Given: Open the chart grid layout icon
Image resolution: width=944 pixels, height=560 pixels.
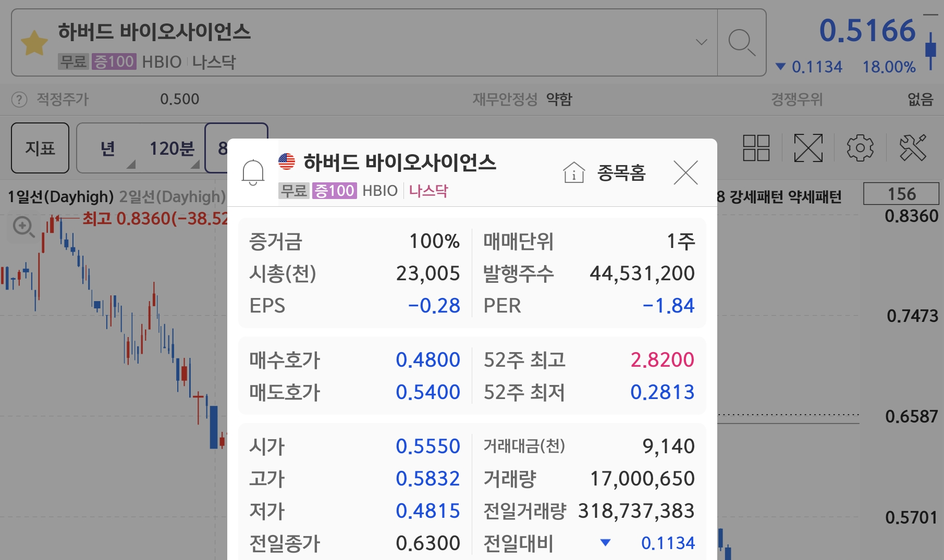Looking at the screenshot, I should 756,148.
